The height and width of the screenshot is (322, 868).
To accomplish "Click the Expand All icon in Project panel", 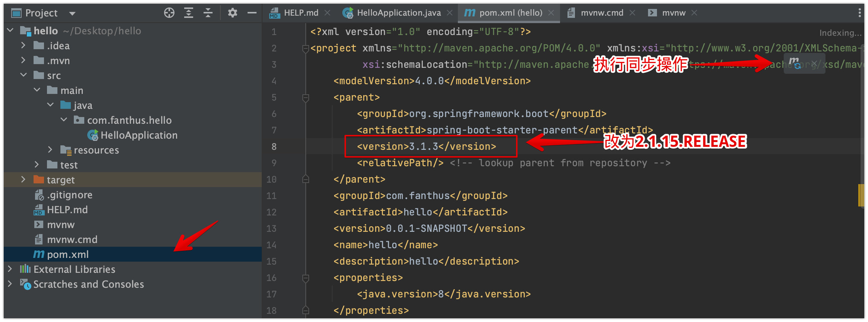I will [x=189, y=13].
